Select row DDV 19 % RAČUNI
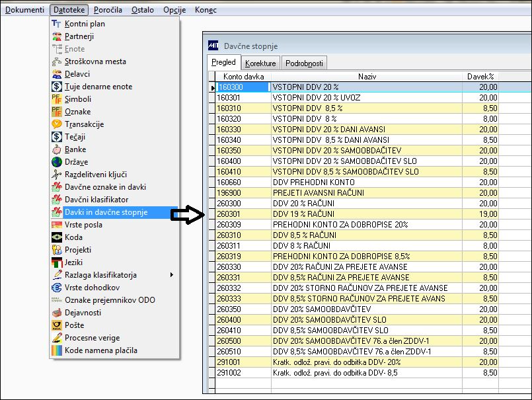This screenshot has height=400, width=532. [x=357, y=214]
